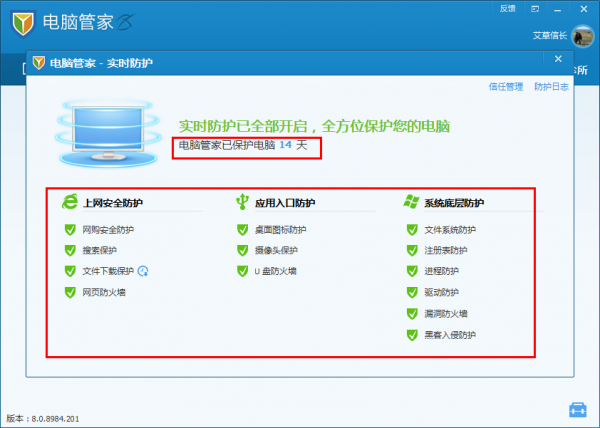Click the username 艾草信长
The width and height of the screenshot is (600, 428).
tap(550, 36)
